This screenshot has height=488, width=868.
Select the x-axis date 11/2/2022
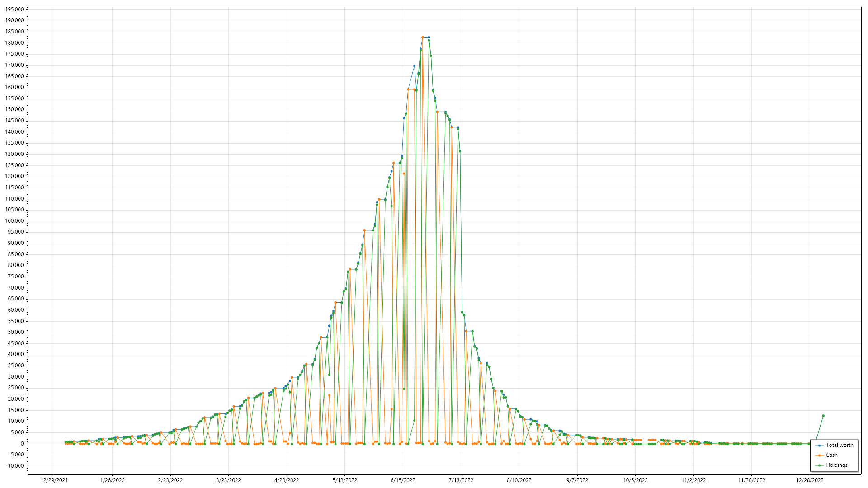click(693, 480)
